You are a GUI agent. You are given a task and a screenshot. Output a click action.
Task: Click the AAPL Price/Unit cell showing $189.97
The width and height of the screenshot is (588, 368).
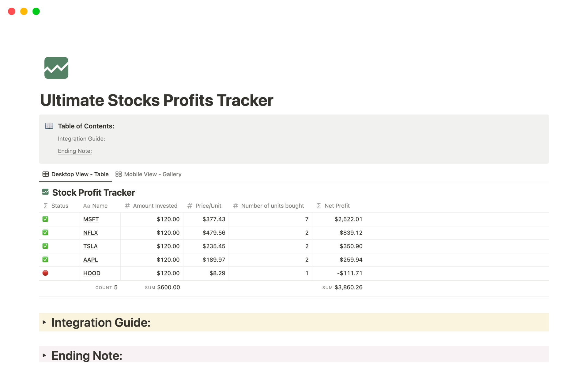coord(213,260)
